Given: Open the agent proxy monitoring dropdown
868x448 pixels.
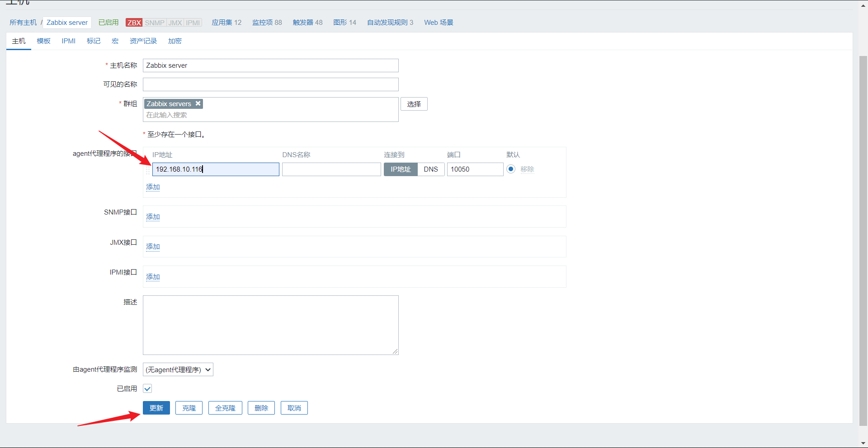Looking at the screenshot, I should pos(178,369).
